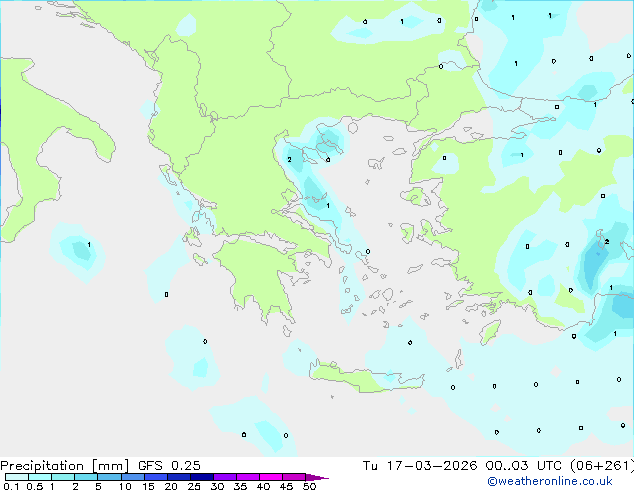
Task: Click the '(06+261)' forecast run text
Action: pos(602,466)
